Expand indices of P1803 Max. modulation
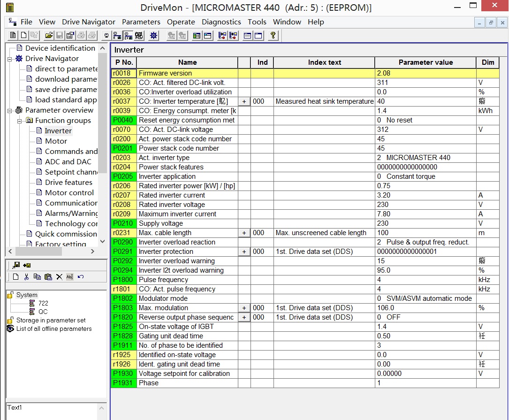Viewport: 509px width, 420px height. (244, 308)
